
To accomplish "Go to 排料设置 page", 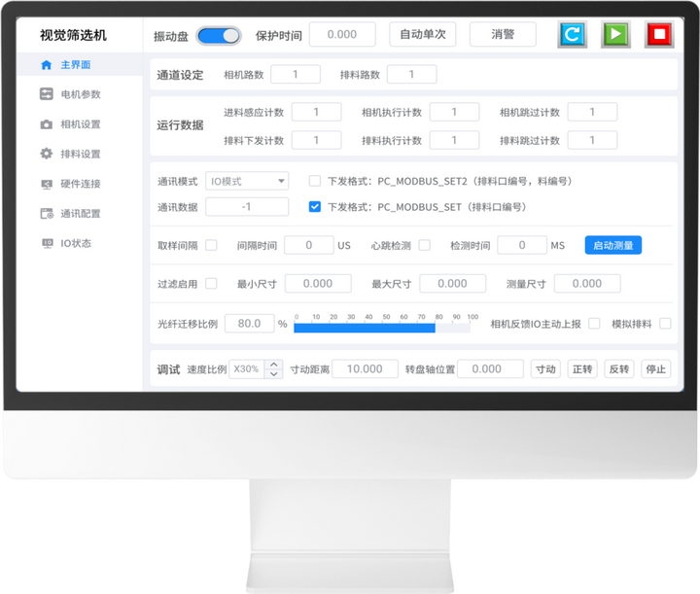I will [80, 154].
